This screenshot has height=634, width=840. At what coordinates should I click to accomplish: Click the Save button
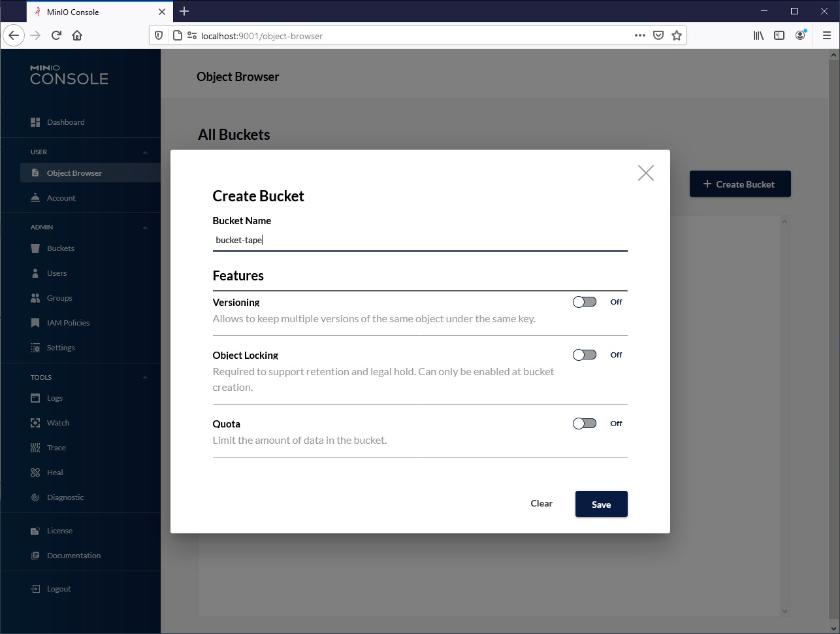pyautogui.click(x=602, y=504)
